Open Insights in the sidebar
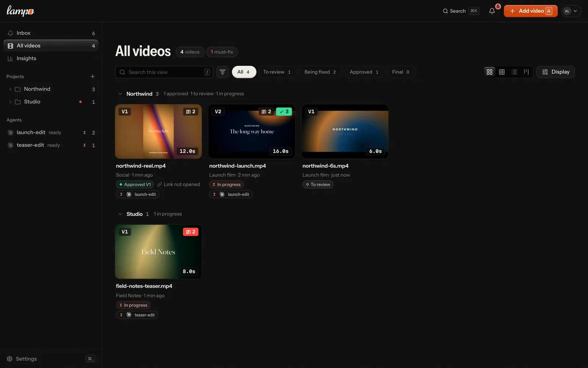 pos(51,59)
